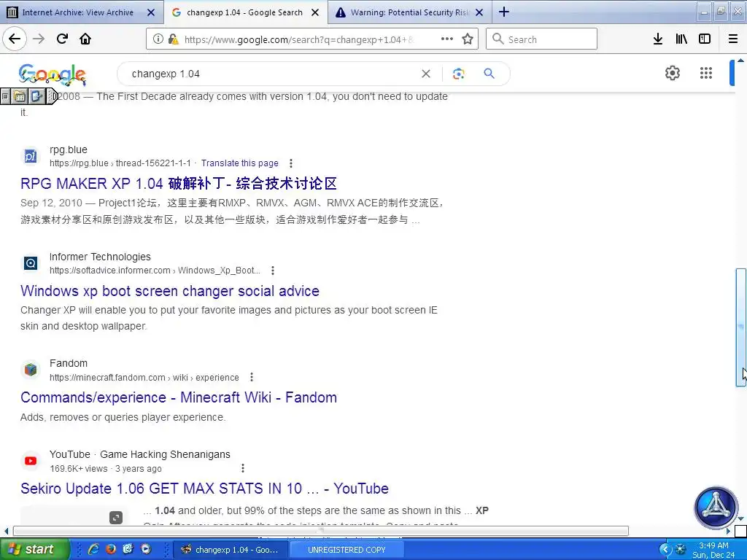Launch Internet Explorer from Quick Launch

click(93, 549)
